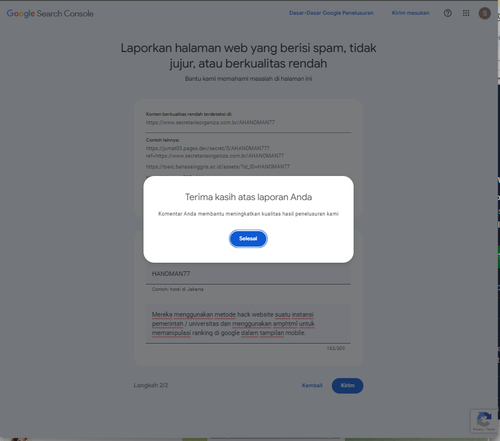Click the comment text area starting with Mereka
Viewport: 500px width, 441px height.
tap(248, 323)
